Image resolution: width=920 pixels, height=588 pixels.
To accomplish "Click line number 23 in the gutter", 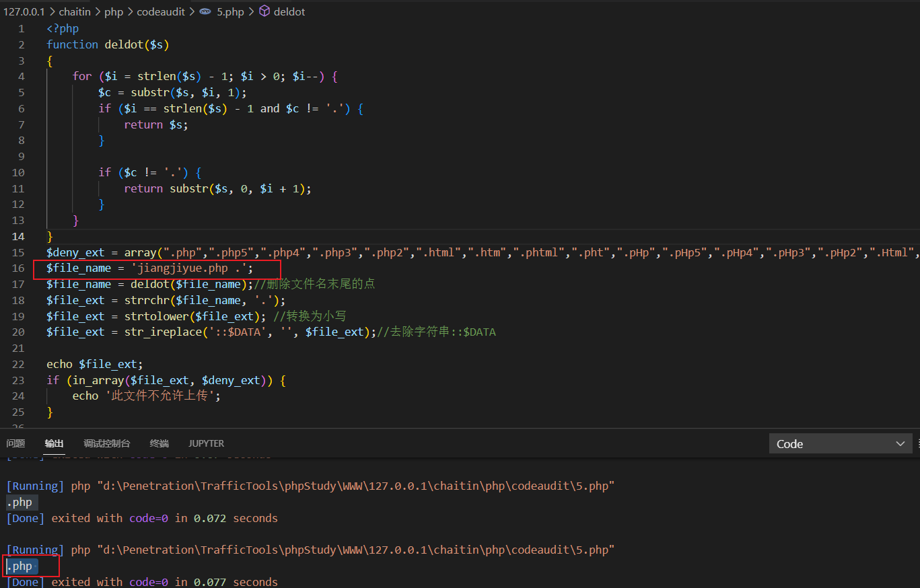I will tap(18, 380).
